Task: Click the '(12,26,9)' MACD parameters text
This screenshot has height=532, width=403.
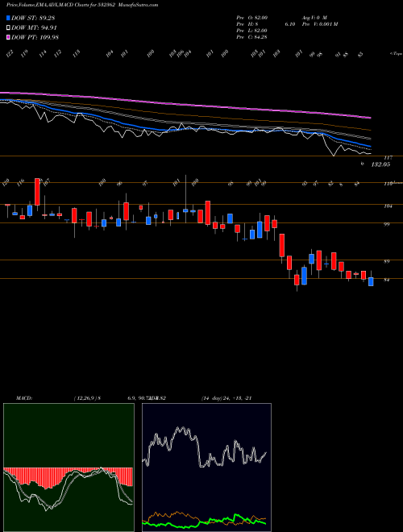Action: [x=85, y=398]
